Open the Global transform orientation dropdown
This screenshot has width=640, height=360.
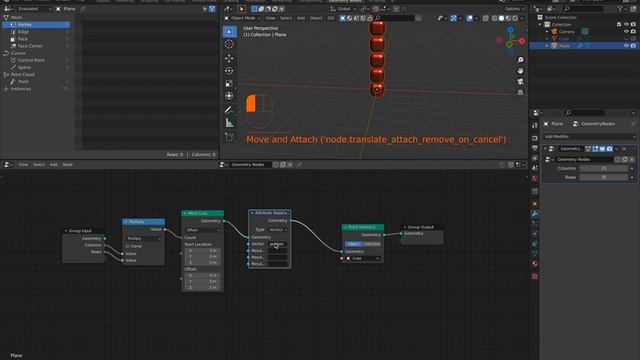pyautogui.click(x=343, y=9)
